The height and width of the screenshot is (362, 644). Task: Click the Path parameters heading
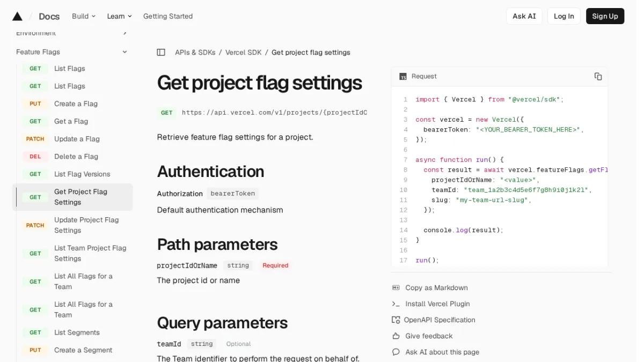[x=217, y=245]
